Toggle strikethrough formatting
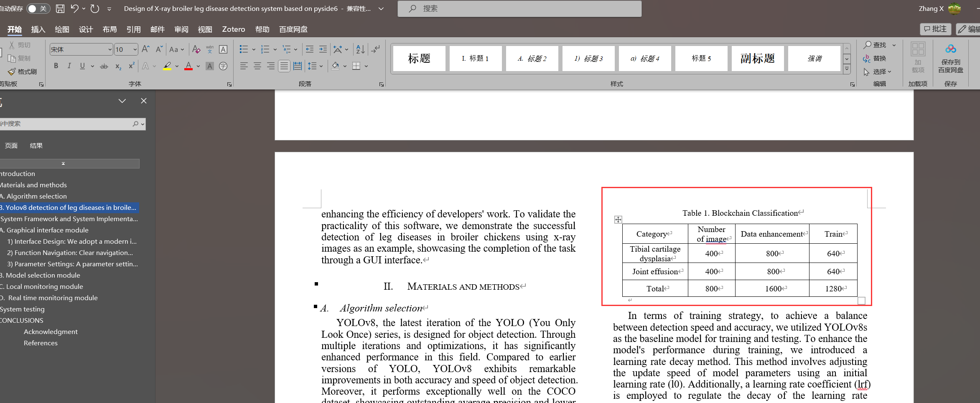This screenshot has height=403, width=980. pos(104,66)
